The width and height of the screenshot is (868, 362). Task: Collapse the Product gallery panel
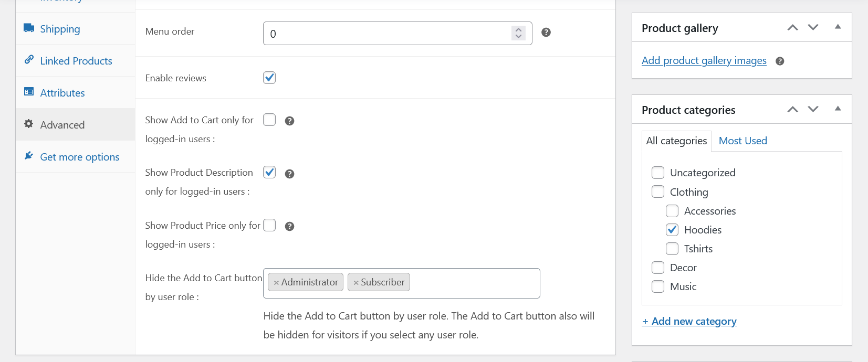click(836, 27)
